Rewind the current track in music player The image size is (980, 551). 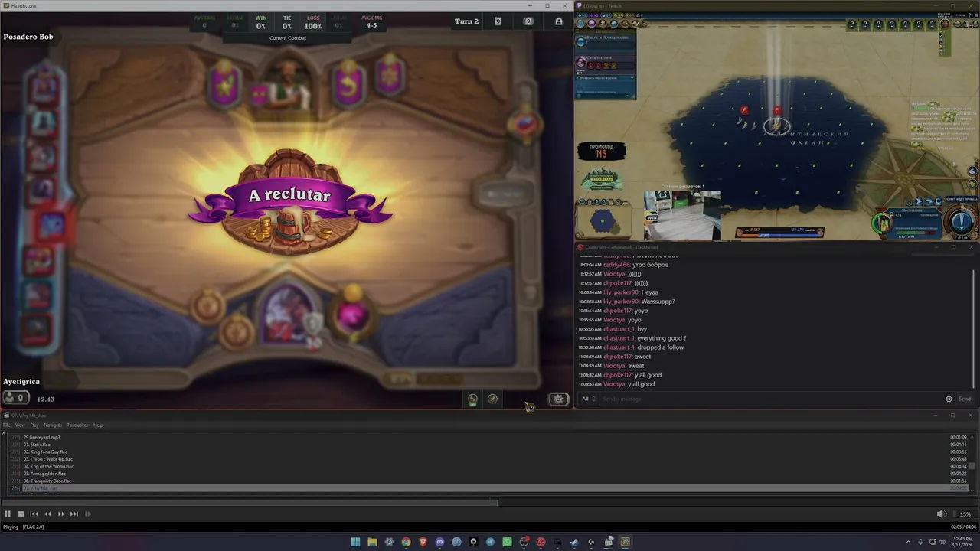[x=47, y=514]
